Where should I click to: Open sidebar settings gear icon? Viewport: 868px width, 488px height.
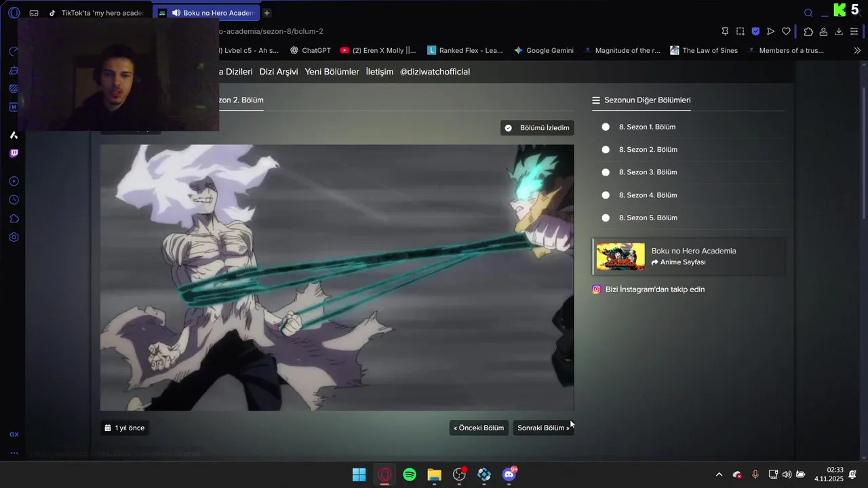pos(14,237)
